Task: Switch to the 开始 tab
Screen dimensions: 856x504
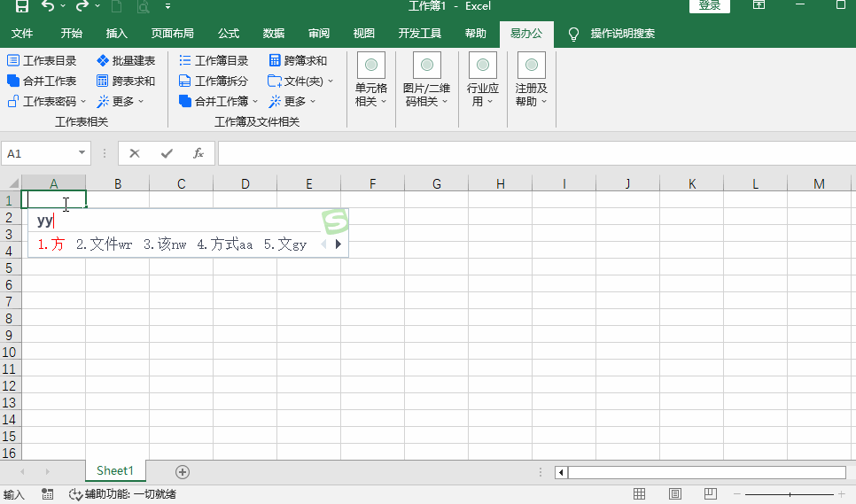Action: 72,34
